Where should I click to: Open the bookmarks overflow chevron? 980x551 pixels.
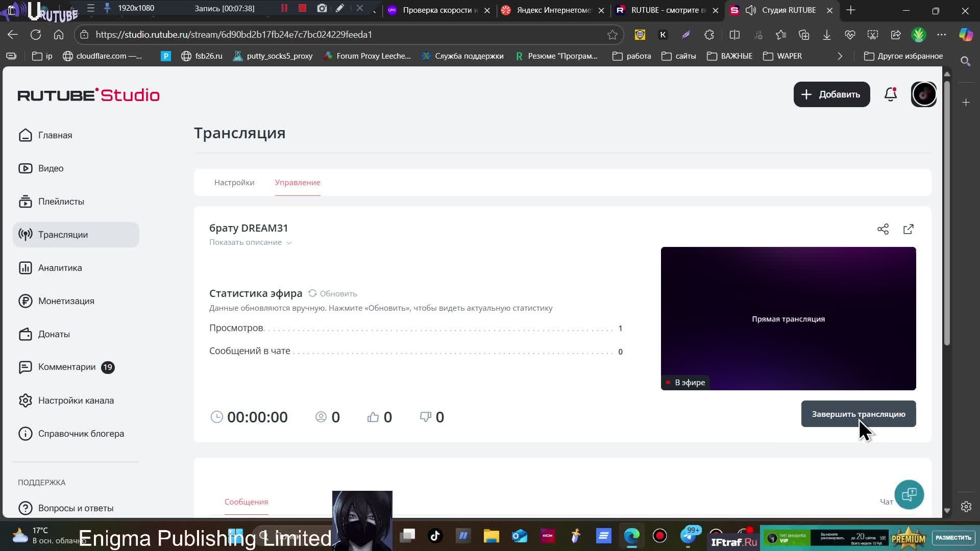point(840,56)
